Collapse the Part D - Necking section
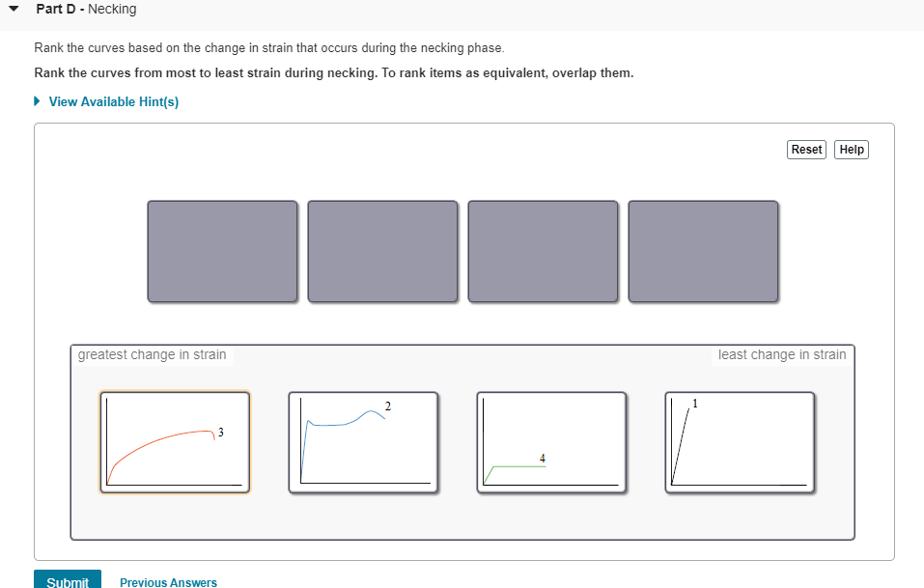 point(14,9)
